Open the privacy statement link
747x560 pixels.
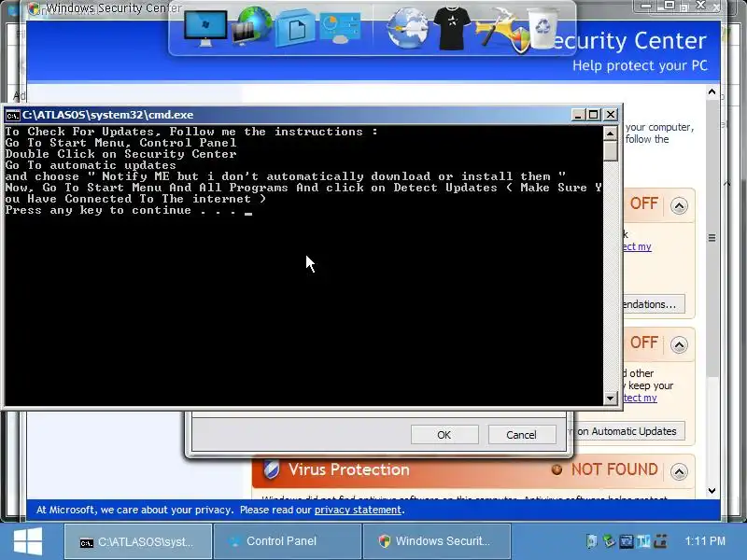[x=358, y=510]
